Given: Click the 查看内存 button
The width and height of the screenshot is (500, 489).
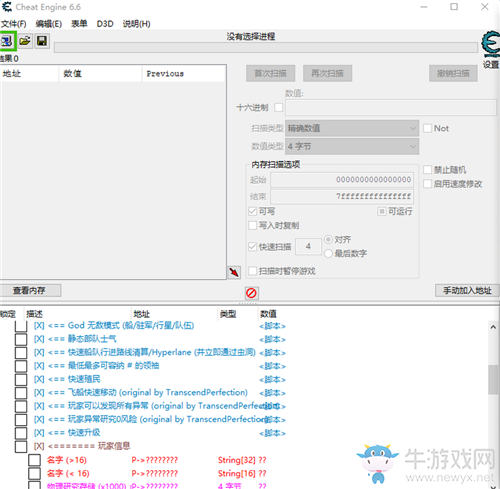Looking at the screenshot, I should (30, 290).
